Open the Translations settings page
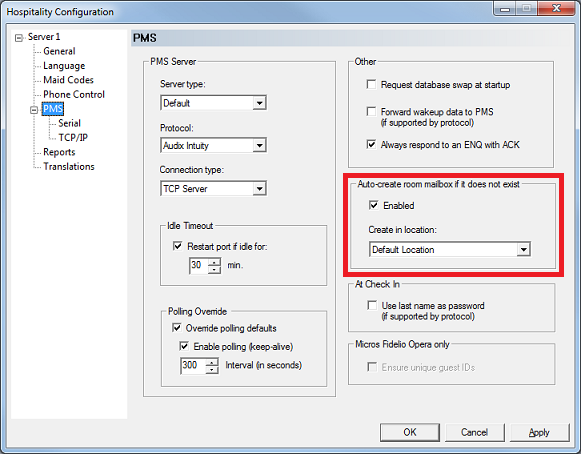This screenshot has width=581, height=454. pos(69,166)
